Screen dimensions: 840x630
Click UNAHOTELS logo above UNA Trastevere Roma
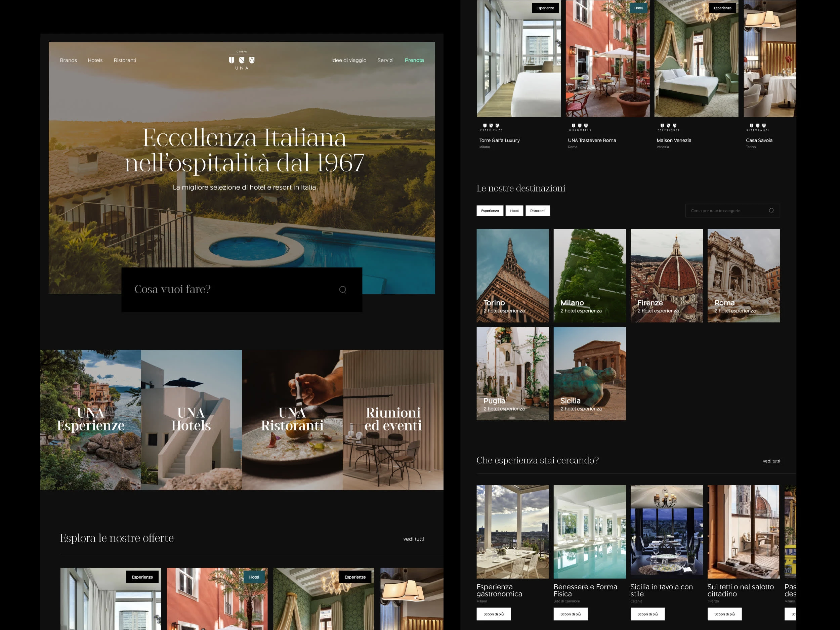pyautogui.click(x=580, y=127)
